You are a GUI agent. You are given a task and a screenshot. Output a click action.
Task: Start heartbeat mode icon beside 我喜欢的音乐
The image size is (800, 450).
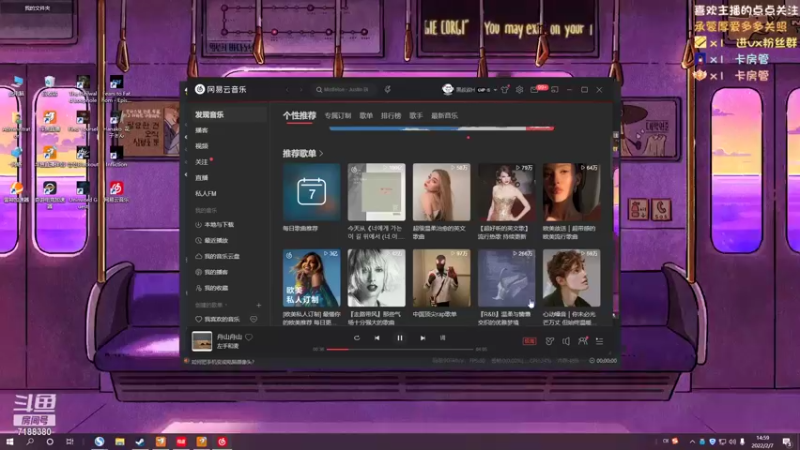(254, 319)
